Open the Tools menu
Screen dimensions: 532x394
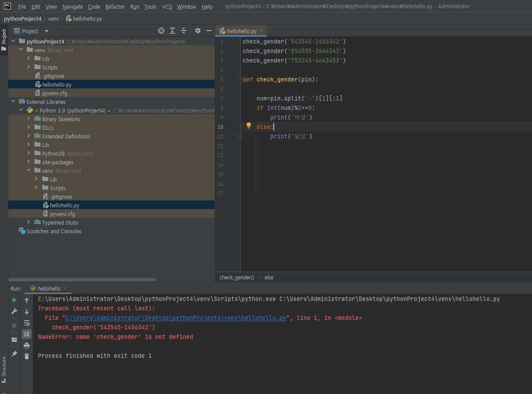point(150,6)
